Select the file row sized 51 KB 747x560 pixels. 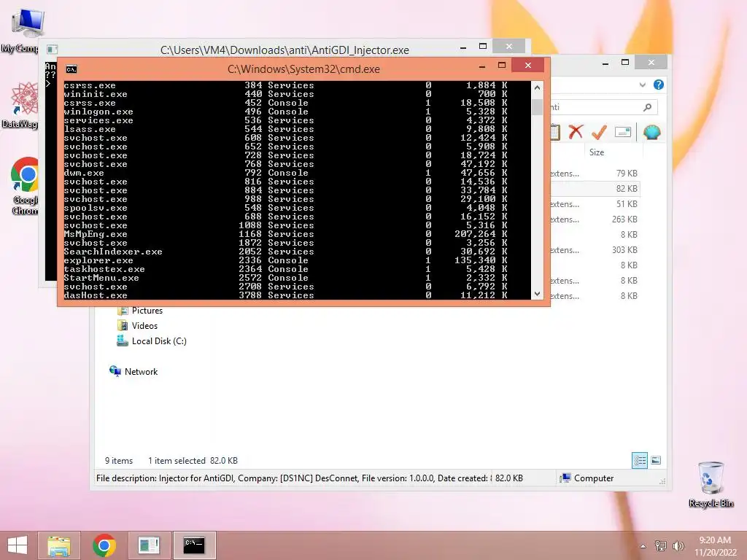click(x=594, y=204)
